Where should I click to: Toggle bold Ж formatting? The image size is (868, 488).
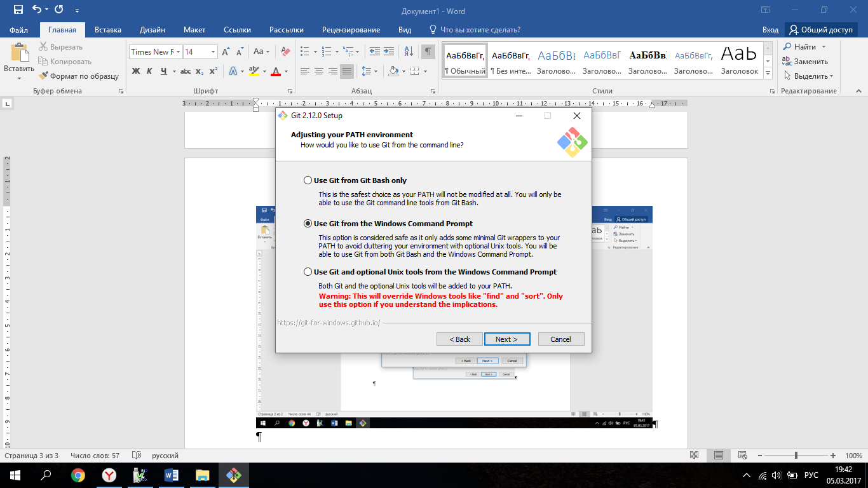tap(136, 71)
